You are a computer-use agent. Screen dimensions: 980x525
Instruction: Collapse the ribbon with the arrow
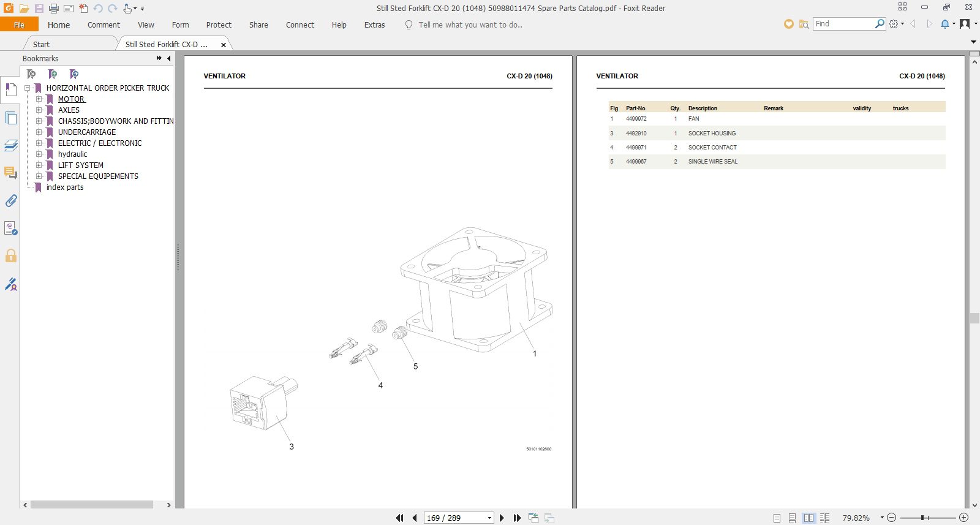click(x=973, y=42)
